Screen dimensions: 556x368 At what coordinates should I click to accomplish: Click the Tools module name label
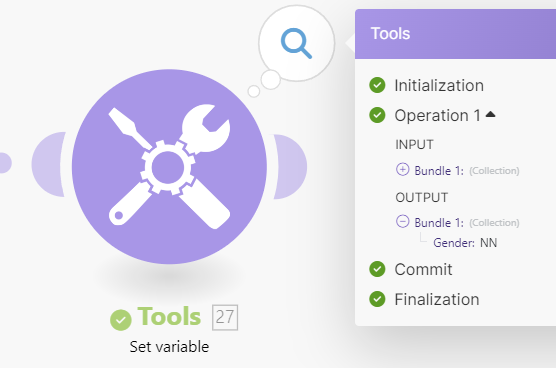click(x=169, y=316)
